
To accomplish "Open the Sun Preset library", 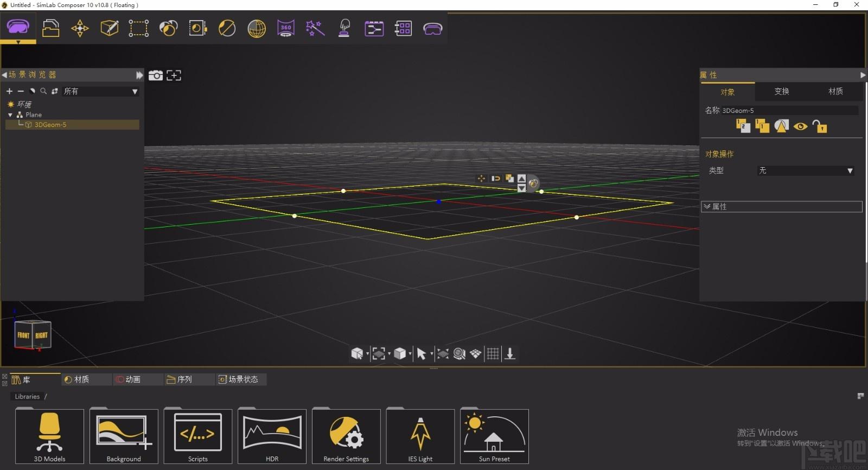I will 494,436.
